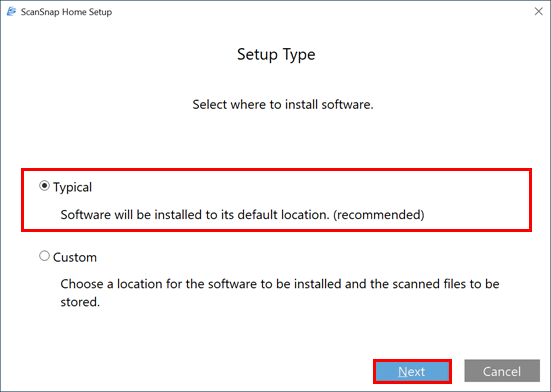The width and height of the screenshot is (551, 392).
Task: Click the 'ScanSnap Home Setup' title text
Action: coord(66,12)
